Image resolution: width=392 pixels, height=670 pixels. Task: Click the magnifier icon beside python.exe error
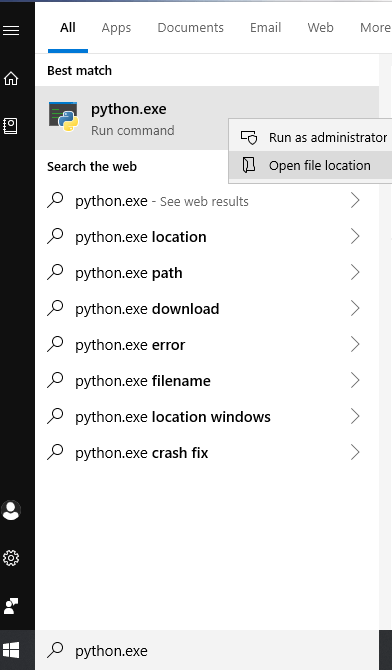[55, 344]
